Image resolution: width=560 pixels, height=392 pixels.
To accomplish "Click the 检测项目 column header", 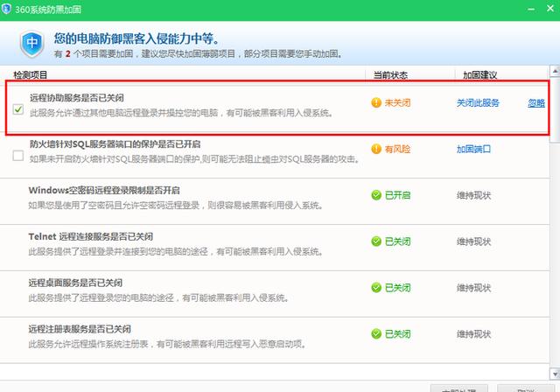I will coord(31,75).
